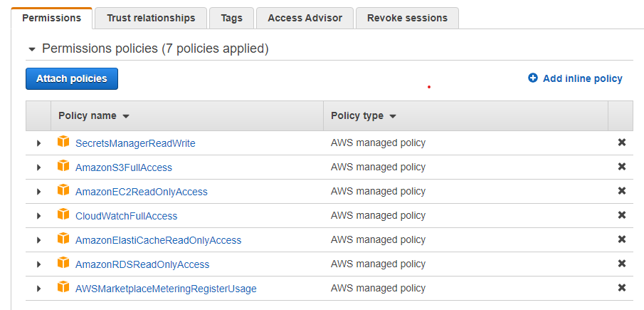Screen dimensions: 644x310
Task: Sort by Policy name column header
Action: pyautogui.click(x=93, y=115)
